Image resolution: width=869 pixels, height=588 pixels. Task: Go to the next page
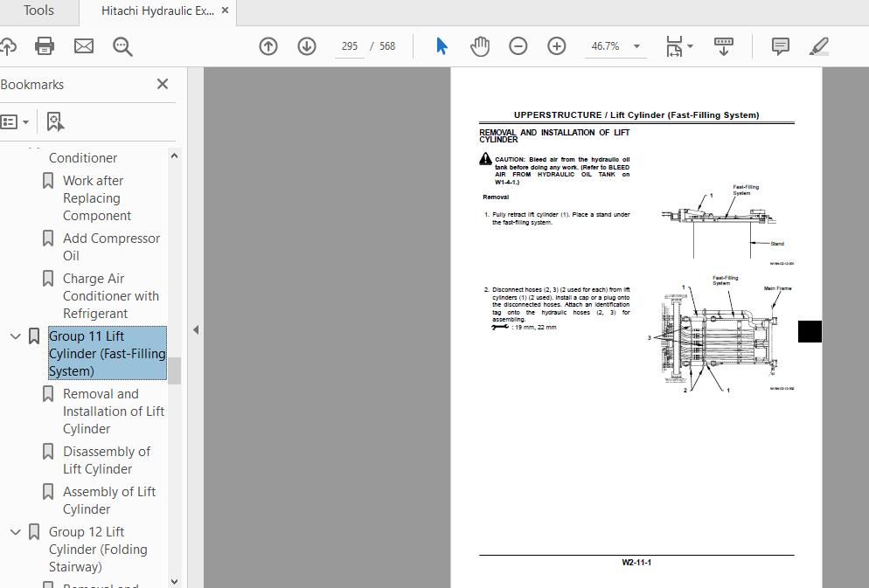pos(307,45)
